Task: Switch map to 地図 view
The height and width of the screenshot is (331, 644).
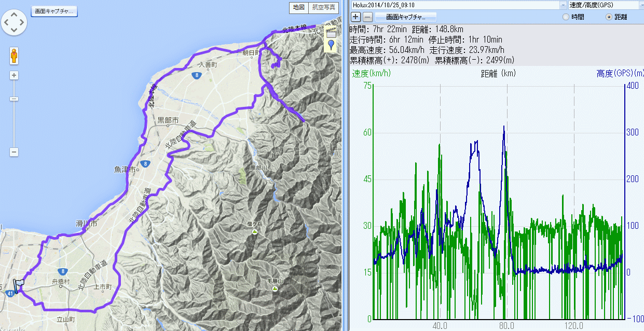Action: (298, 7)
